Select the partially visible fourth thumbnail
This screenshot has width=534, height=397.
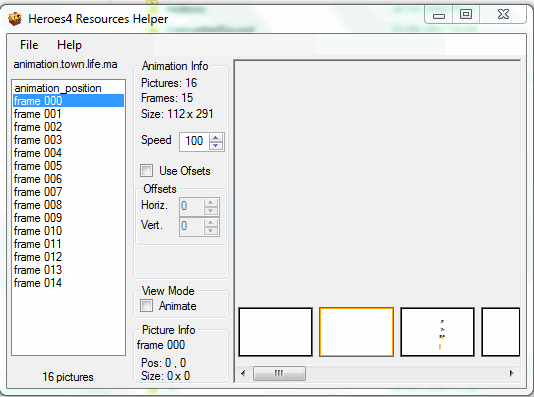click(501, 332)
